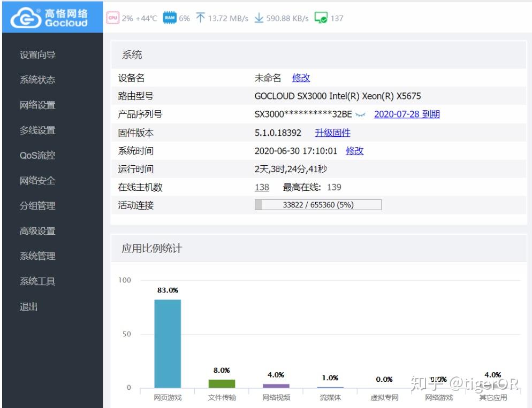Image resolution: width=532 pixels, height=408 pixels.
Task: Click the active connections progress bar
Action: 318,204
